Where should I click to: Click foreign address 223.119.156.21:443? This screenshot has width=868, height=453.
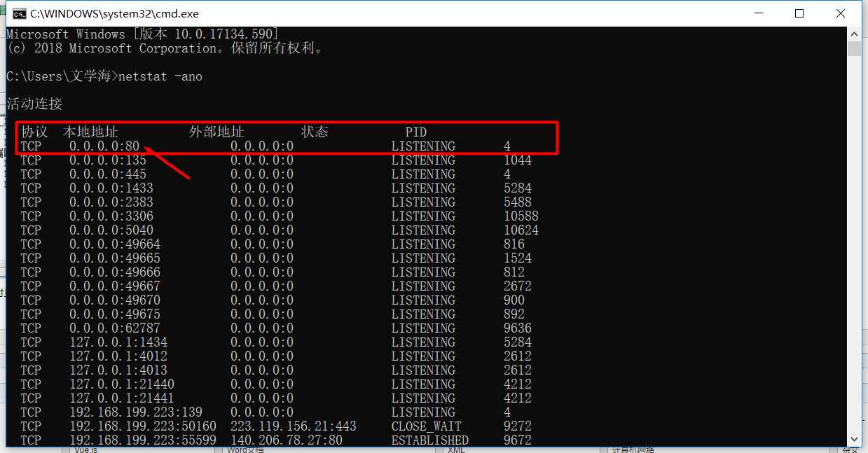(294, 426)
